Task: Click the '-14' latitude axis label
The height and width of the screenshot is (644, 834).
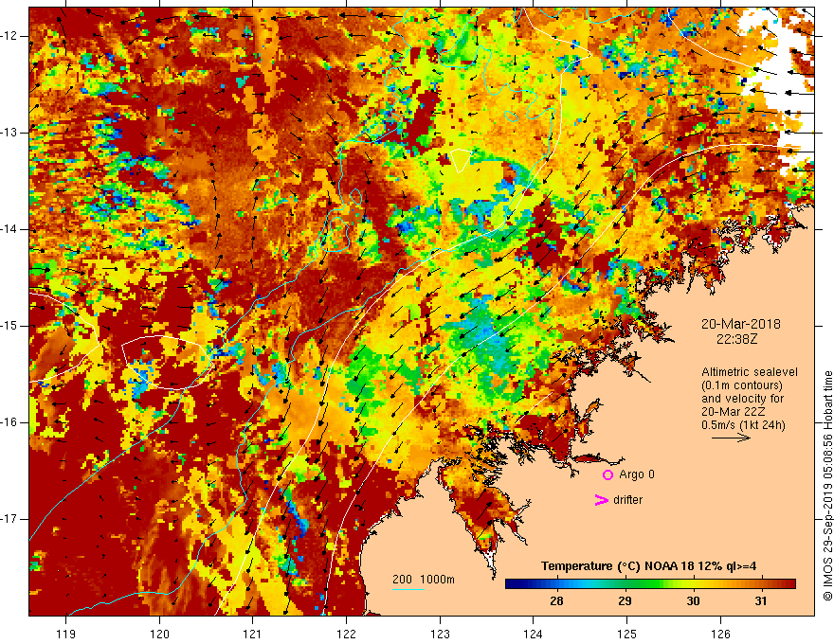Action: coord(9,229)
